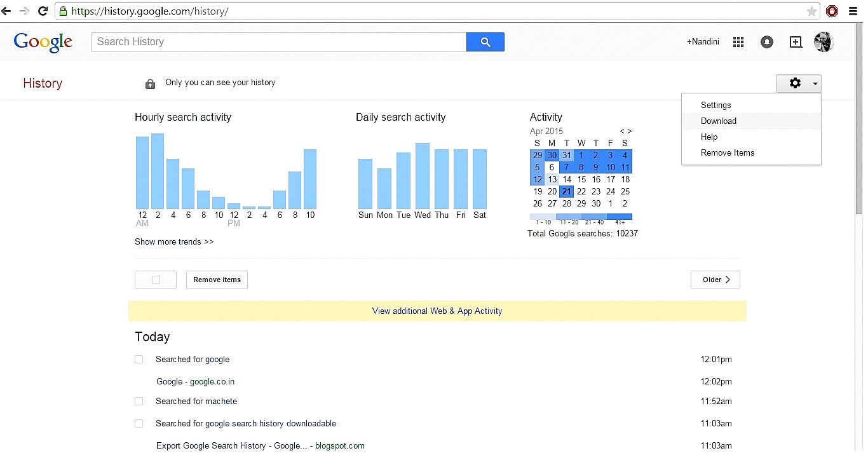The width and height of the screenshot is (868, 460).
Task: Click the 1 - 10 legend color swatch
Action: (x=543, y=217)
